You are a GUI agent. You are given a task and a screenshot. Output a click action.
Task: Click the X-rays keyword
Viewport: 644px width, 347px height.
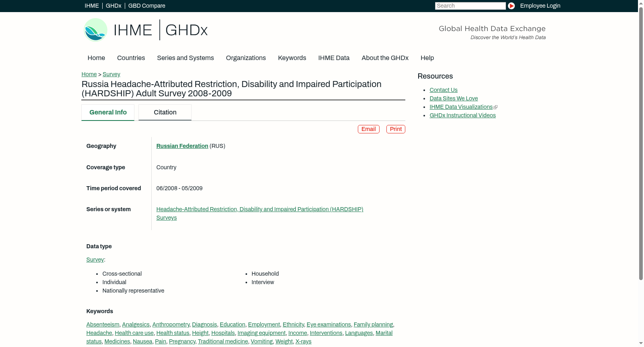click(x=303, y=342)
